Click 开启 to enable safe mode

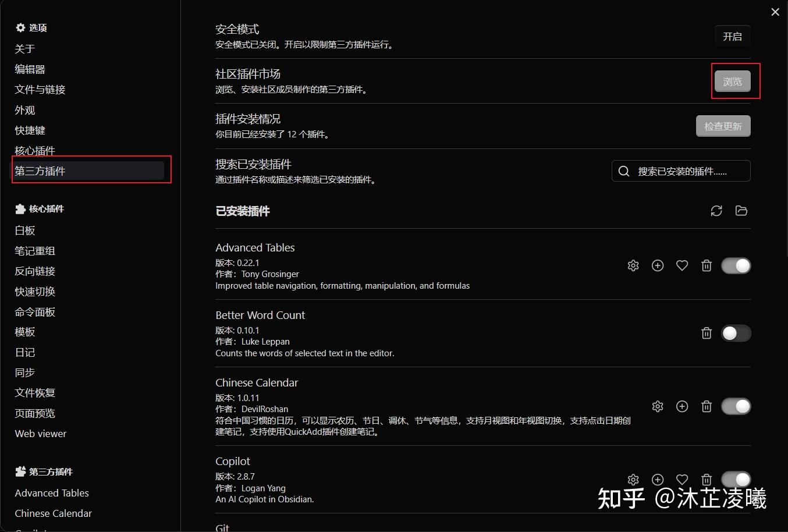click(732, 36)
